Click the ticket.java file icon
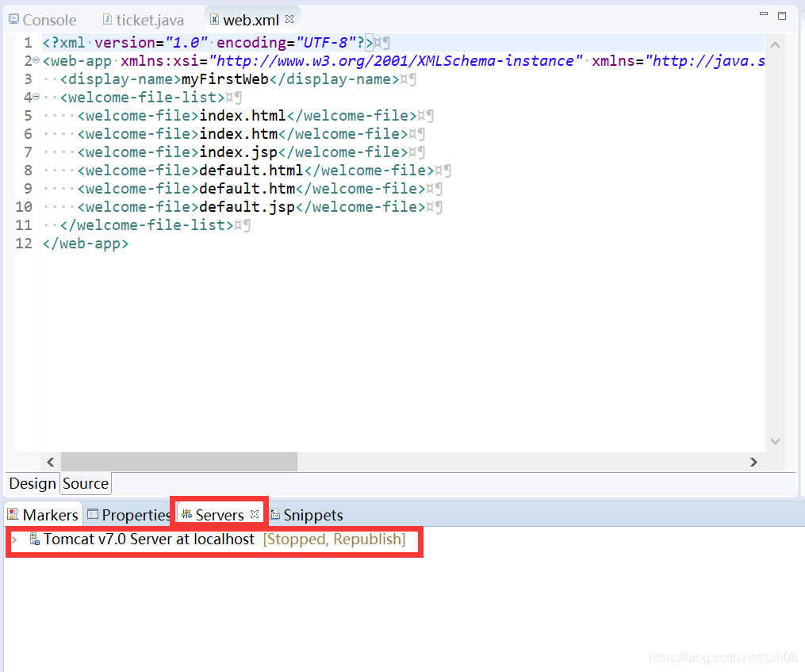The image size is (805, 672). point(107,20)
